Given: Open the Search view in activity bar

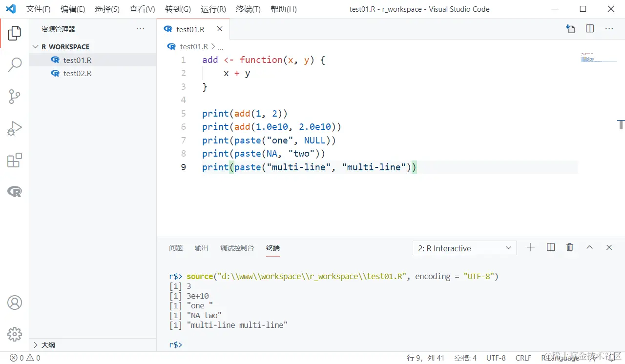Looking at the screenshot, I should pyautogui.click(x=15, y=64).
